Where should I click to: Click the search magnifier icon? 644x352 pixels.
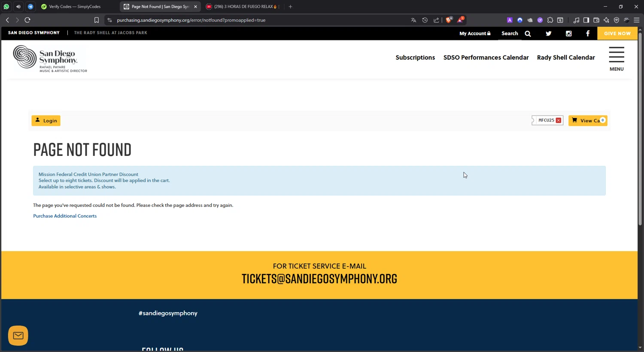pos(528,33)
